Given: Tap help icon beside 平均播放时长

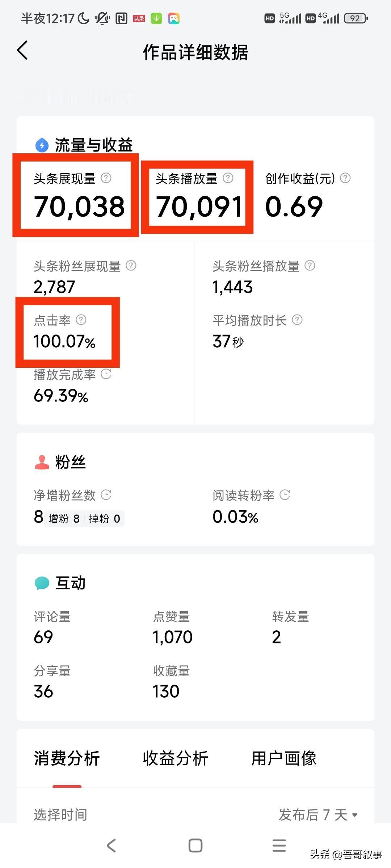Looking at the screenshot, I should point(297,320).
